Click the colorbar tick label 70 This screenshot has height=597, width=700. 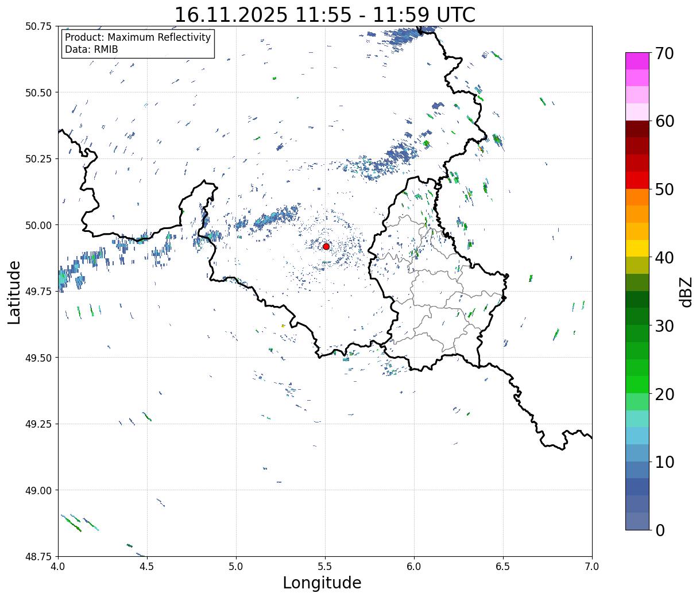[x=664, y=53]
